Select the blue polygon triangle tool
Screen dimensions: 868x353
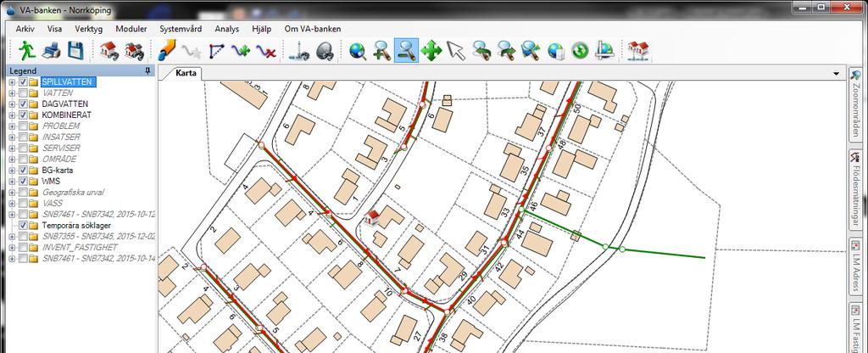point(216,52)
